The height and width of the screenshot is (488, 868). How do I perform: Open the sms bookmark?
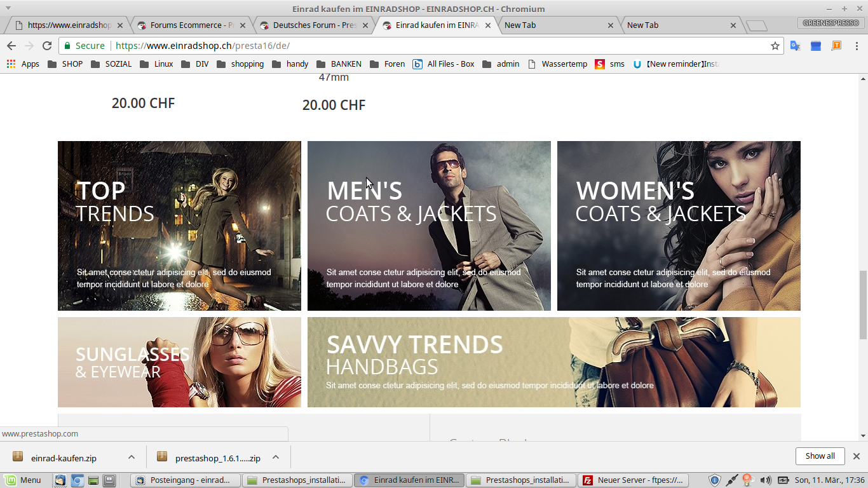[609, 64]
